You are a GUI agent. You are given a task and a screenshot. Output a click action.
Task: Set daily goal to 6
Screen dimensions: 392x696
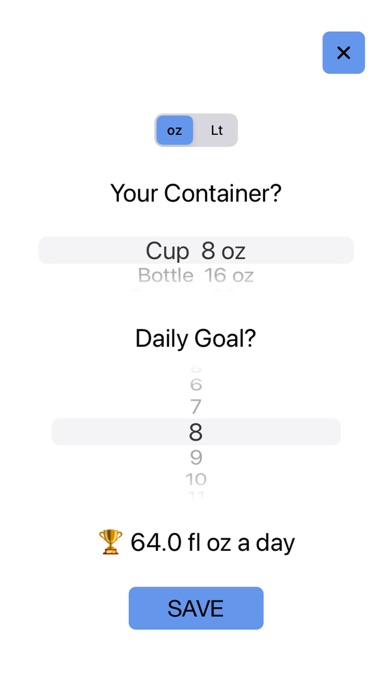point(196,384)
